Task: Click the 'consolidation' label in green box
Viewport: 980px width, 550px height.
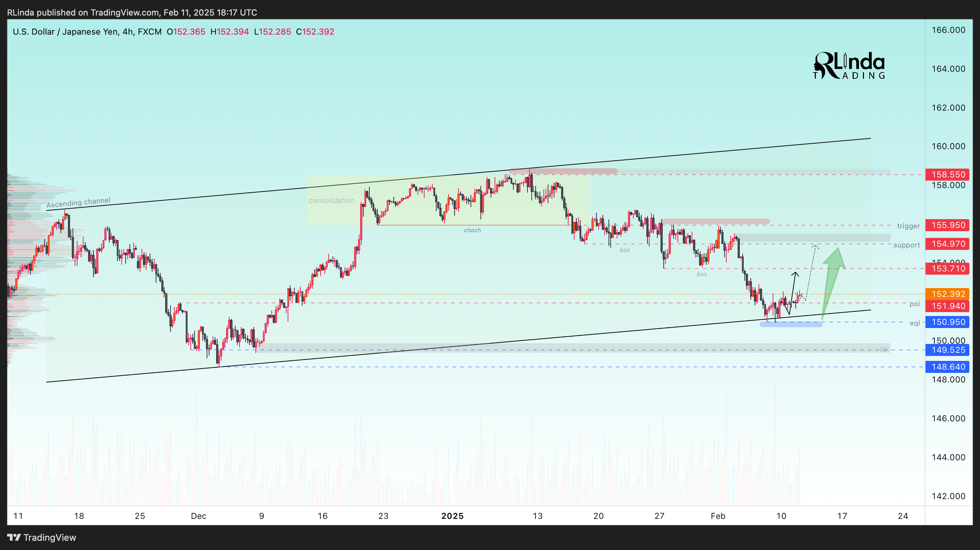Action: pyautogui.click(x=332, y=200)
